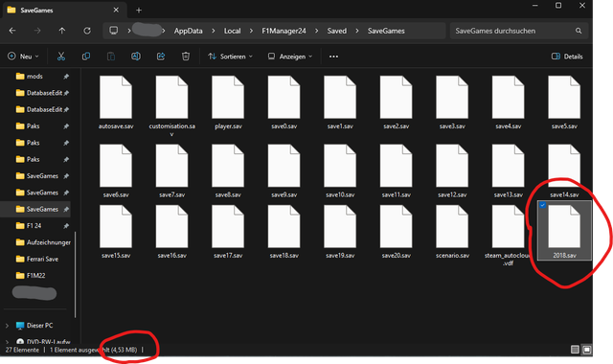Click Local in the breadcrumb path
The image size is (613, 364).
[232, 31]
